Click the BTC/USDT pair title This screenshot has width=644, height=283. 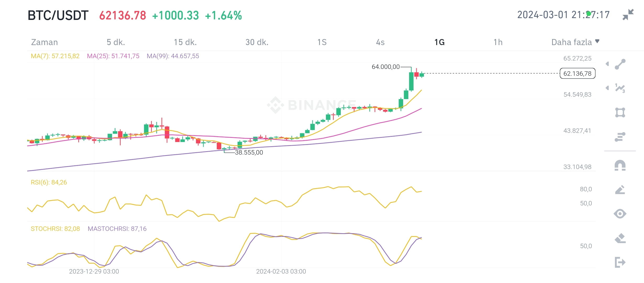[x=58, y=15]
